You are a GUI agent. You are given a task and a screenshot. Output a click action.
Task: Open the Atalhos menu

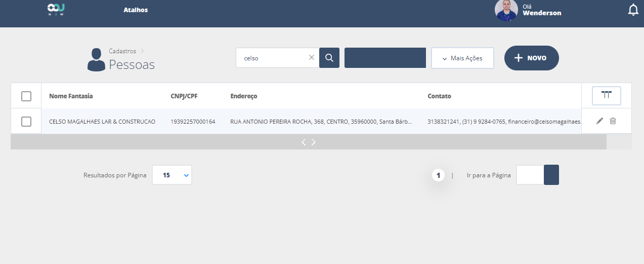[136, 10]
